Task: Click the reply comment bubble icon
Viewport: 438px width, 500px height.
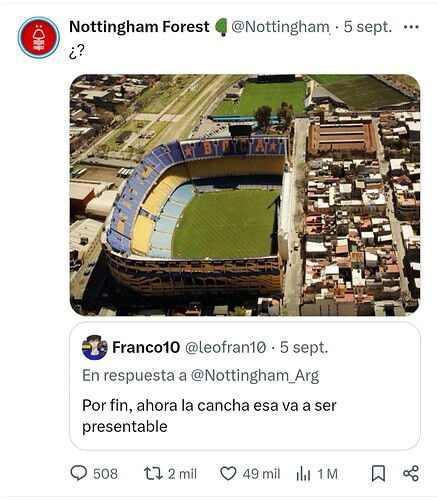Action: click(x=79, y=474)
